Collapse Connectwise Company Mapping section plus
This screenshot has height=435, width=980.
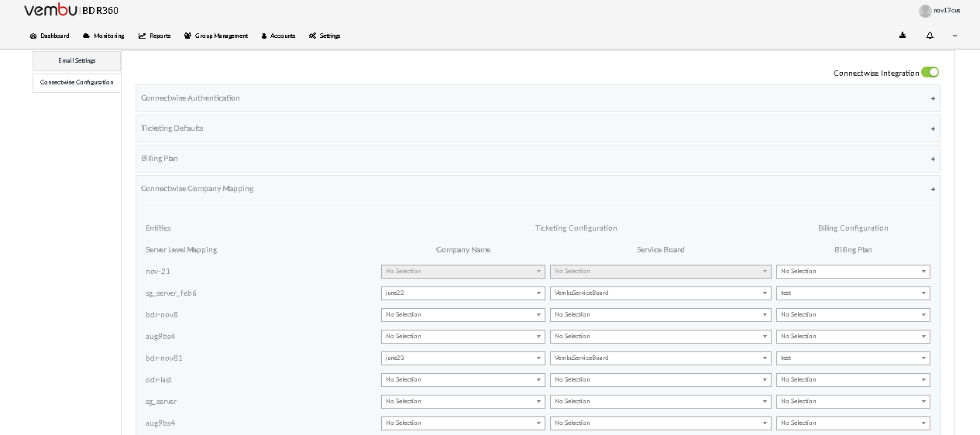coord(933,189)
